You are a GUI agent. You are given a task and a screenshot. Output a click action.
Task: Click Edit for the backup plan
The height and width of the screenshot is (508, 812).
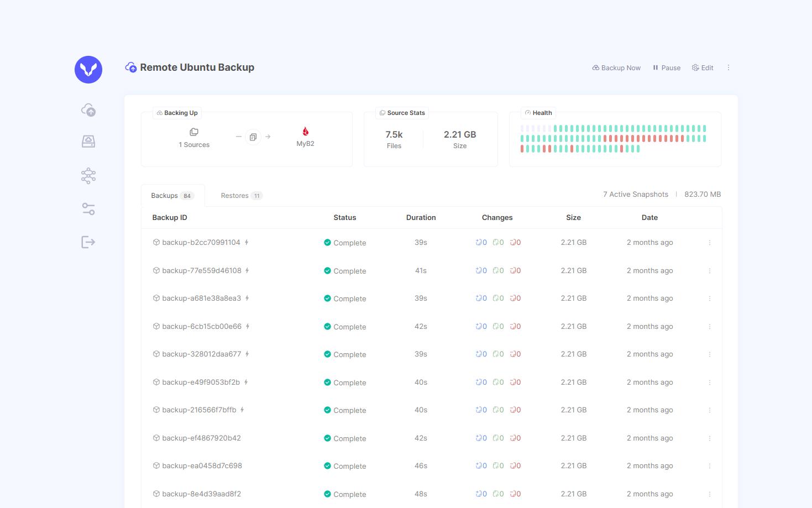tap(703, 68)
